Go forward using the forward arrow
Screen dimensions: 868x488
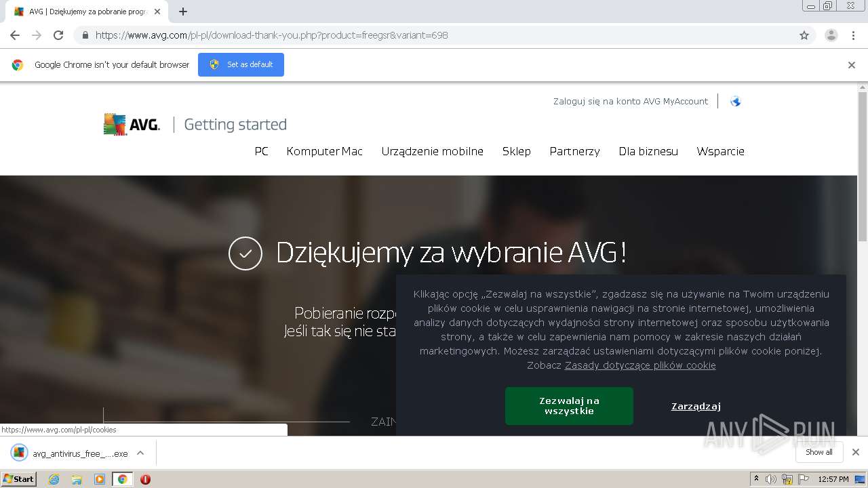pyautogui.click(x=37, y=35)
